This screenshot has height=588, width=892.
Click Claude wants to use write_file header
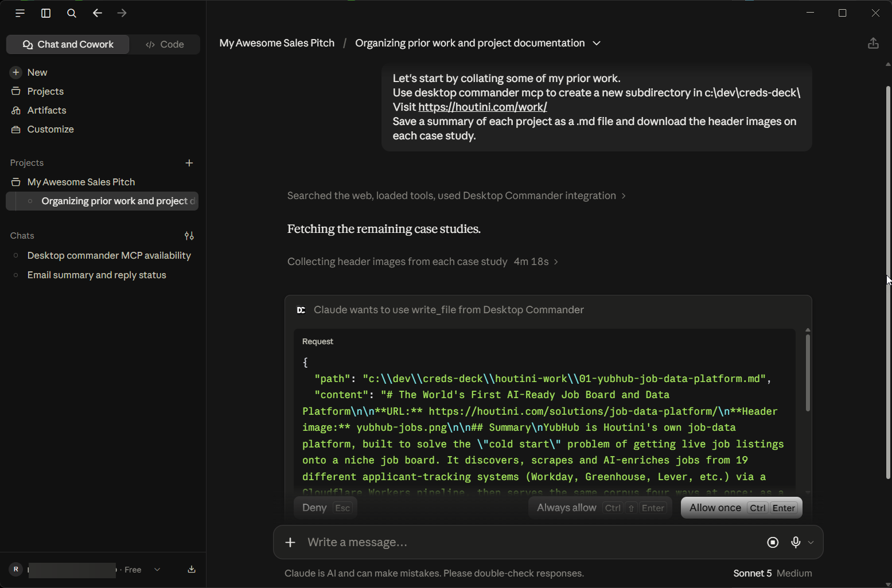(449, 310)
